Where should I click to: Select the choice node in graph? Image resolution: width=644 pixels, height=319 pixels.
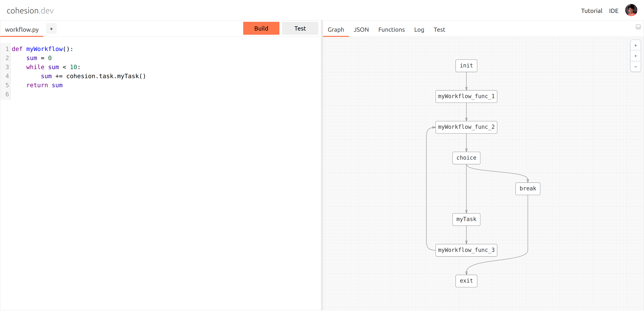click(x=466, y=158)
